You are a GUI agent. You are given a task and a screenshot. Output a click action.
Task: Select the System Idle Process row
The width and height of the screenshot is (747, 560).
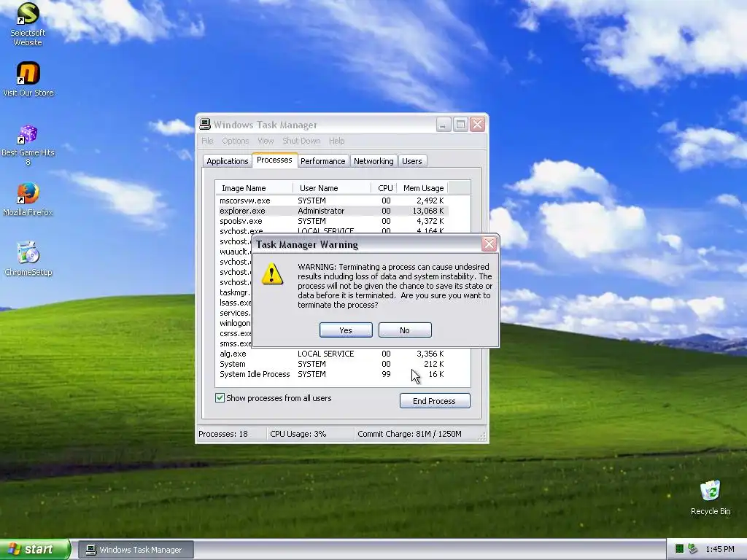332,374
